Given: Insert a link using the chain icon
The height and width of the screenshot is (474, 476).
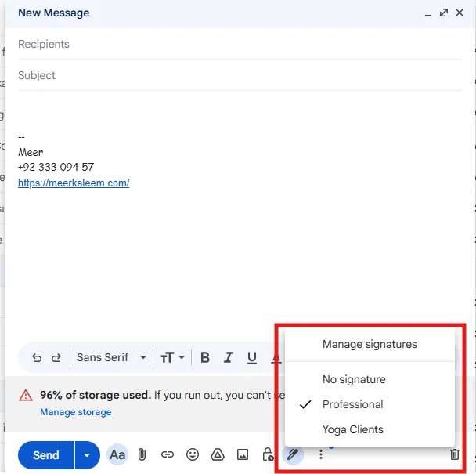Looking at the screenshot, I should point(167,454).
